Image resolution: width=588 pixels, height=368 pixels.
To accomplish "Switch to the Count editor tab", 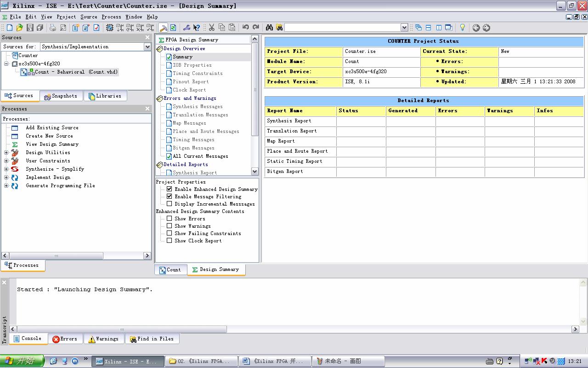I will 170,270.
